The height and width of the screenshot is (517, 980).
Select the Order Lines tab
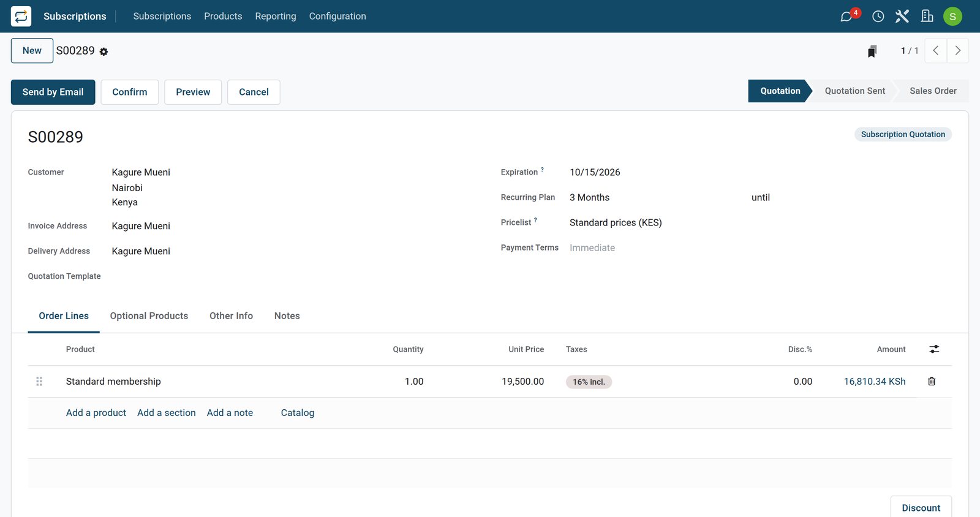[64, 316]
